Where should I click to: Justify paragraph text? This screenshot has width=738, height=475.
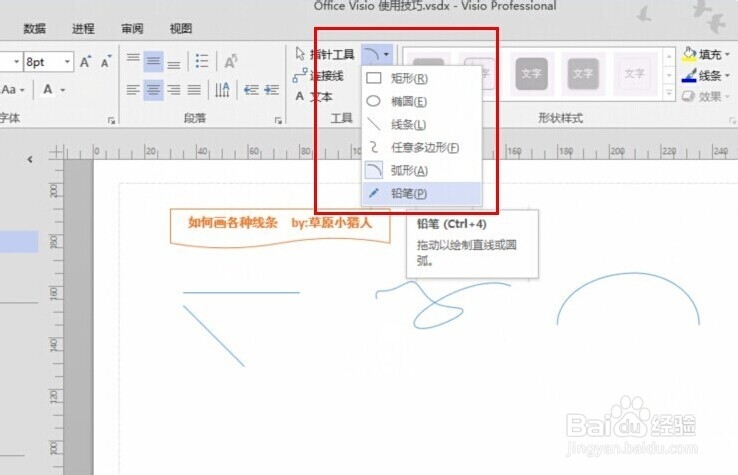(194, 90)
